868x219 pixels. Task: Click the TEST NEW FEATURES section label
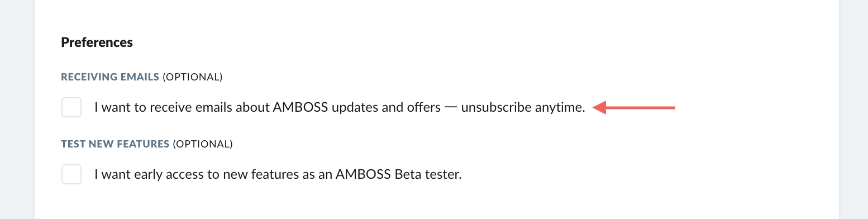point(115,144)
